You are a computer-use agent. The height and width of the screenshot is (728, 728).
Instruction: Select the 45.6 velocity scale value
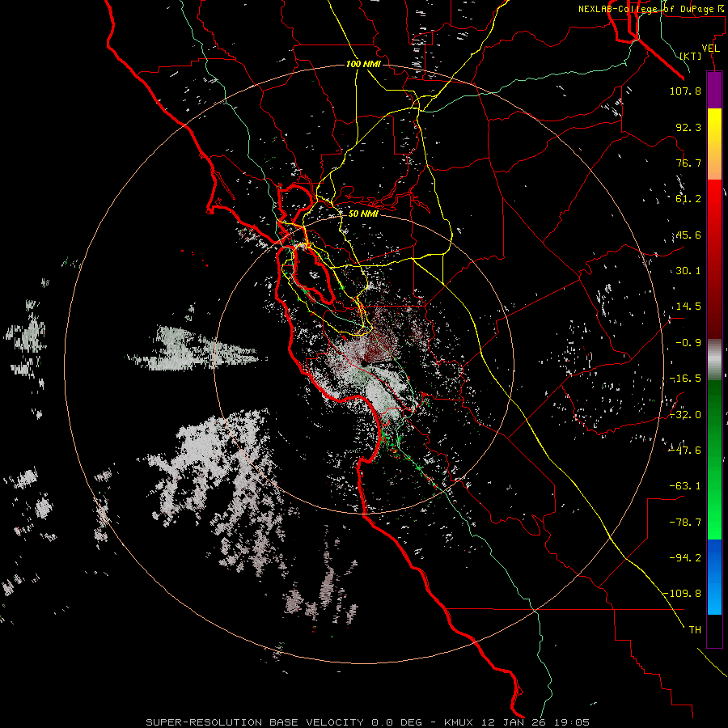[688, 235]
